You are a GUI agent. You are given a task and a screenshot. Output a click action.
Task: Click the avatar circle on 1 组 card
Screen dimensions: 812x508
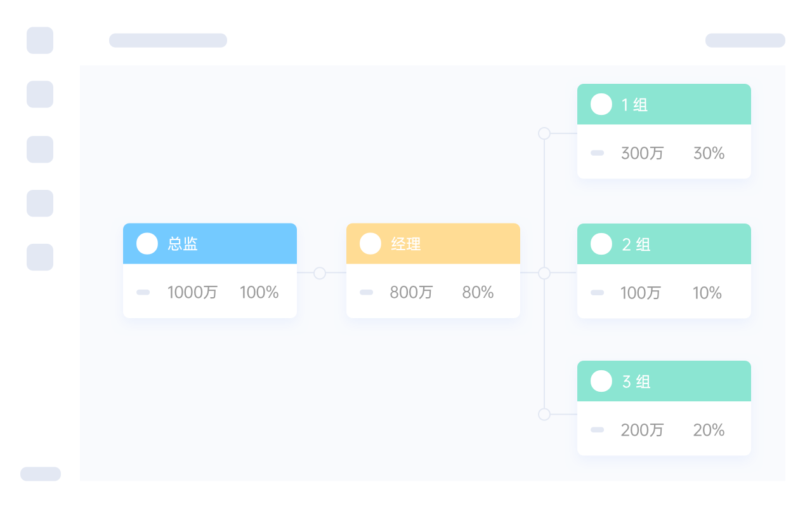(x=601, y=104)
